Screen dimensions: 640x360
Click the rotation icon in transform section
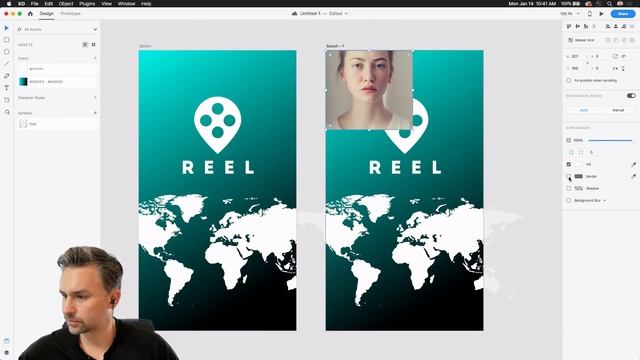pyautogui.click(x=615, y=56)
